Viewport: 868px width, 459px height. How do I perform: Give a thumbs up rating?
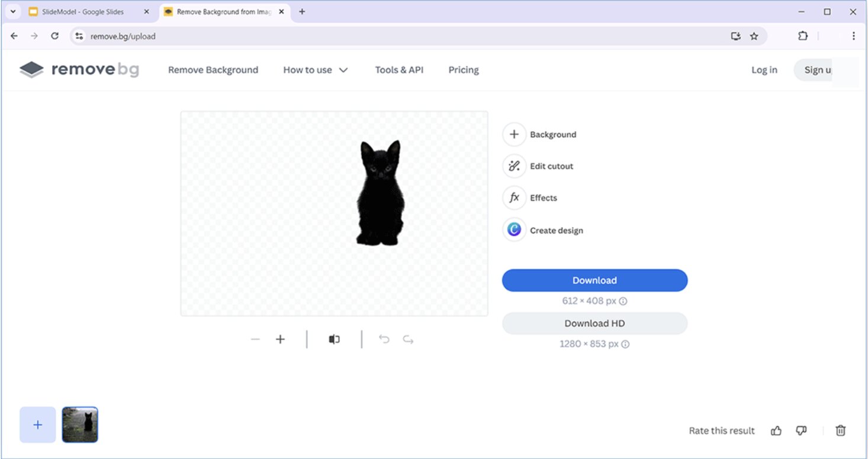[776, 431]
